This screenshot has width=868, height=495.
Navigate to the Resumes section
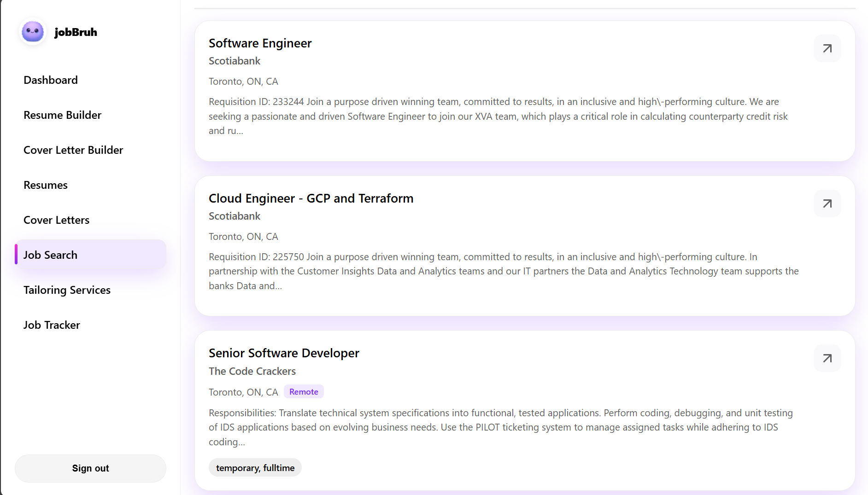coord(45,185)
